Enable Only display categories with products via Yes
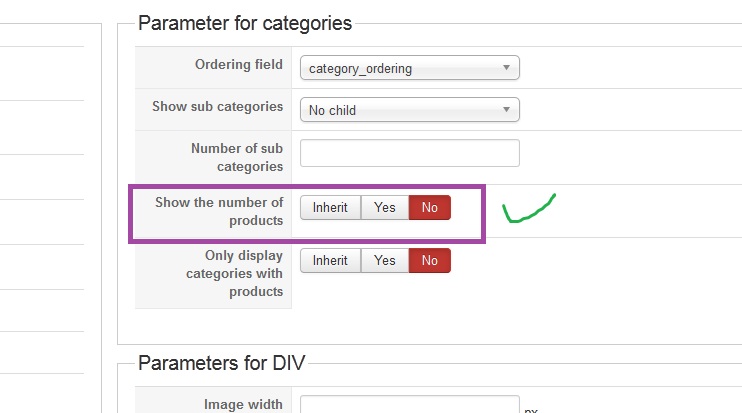 click(x=385, y=261)
